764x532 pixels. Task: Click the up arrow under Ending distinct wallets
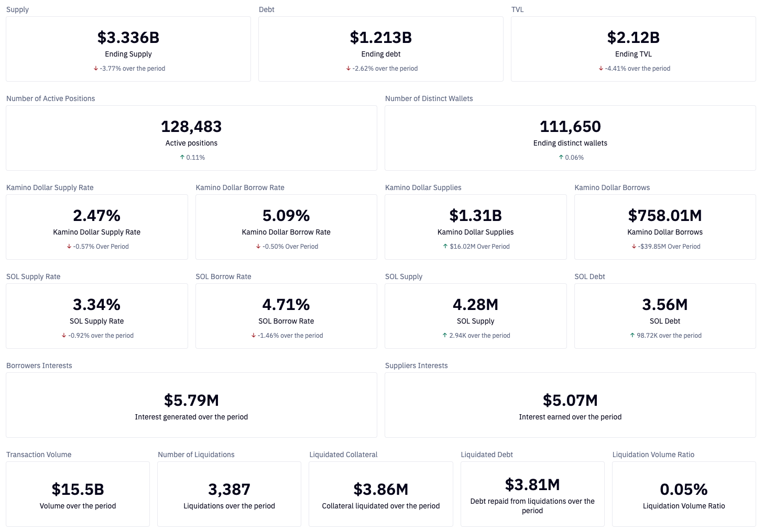click(x=561, y=158)
